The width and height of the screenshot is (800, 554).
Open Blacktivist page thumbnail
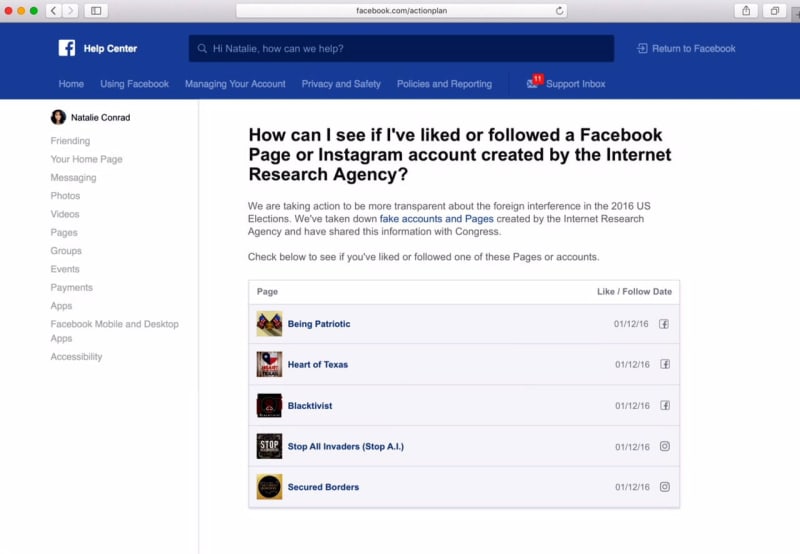coord(269,406)
